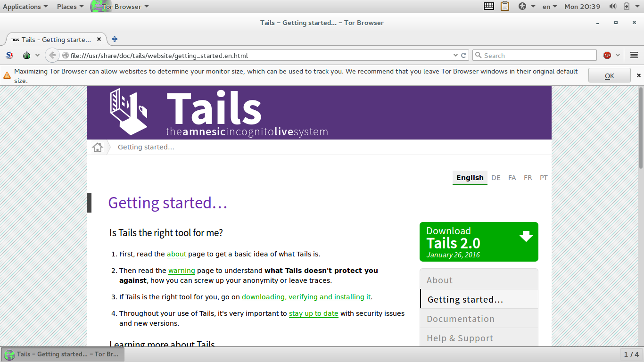Open the 'warning' page link

(182, 271)
